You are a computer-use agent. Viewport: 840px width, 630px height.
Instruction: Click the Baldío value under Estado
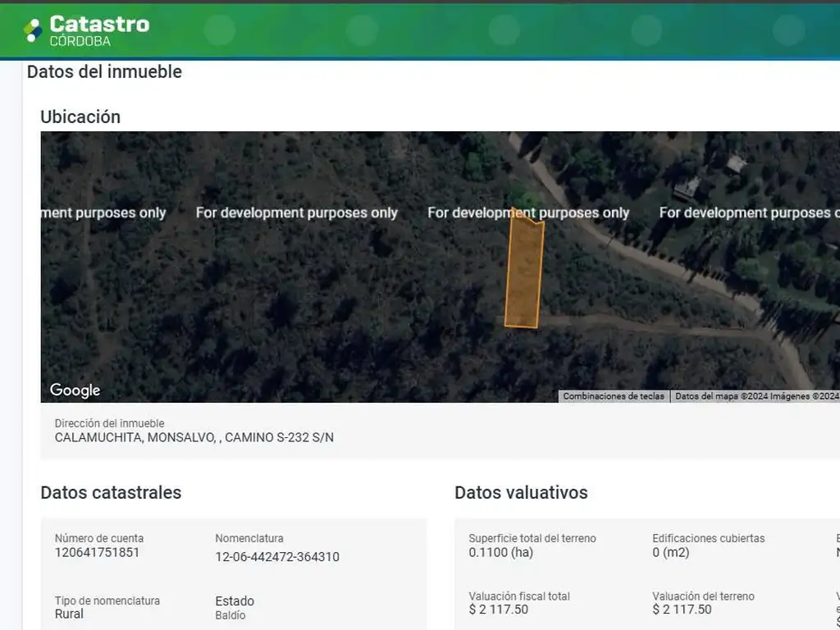(230, 615)
